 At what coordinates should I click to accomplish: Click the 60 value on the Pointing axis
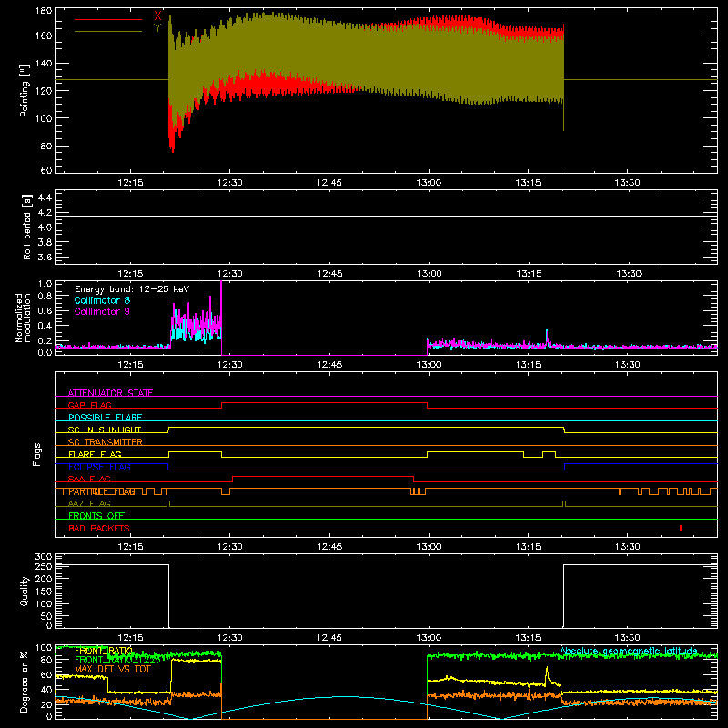pyautogui.click(x=46, y=170)
